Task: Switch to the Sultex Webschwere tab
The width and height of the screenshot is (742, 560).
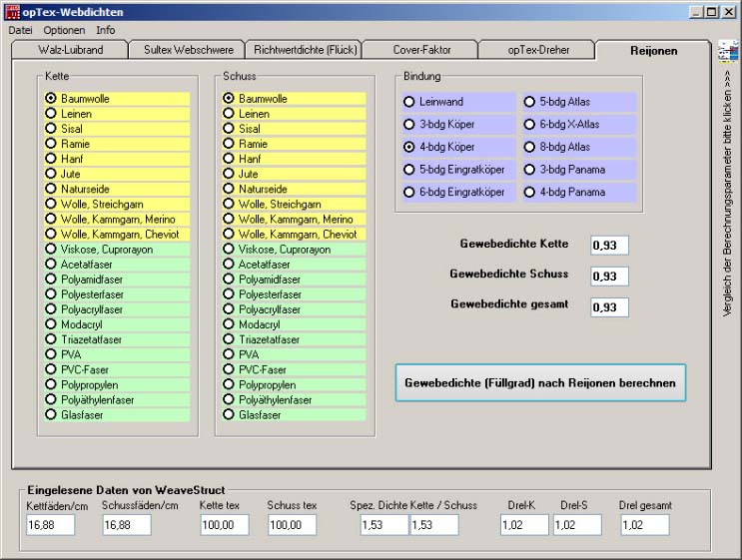Action: [189, 50]
